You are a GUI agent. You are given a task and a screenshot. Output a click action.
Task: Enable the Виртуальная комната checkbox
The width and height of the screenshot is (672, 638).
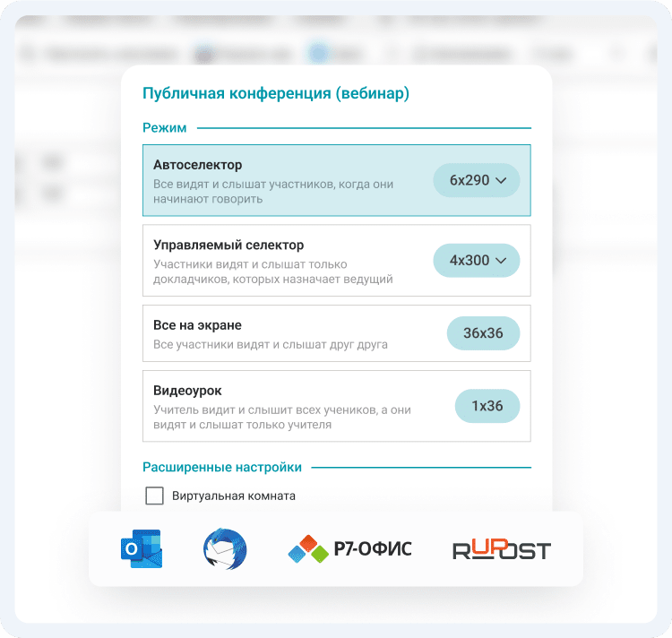point(154,496)
